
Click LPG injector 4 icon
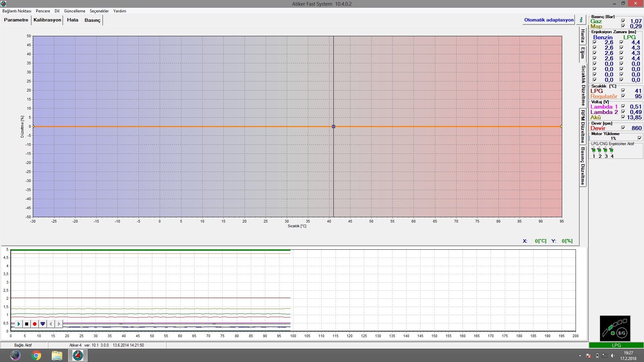point(612,150)
